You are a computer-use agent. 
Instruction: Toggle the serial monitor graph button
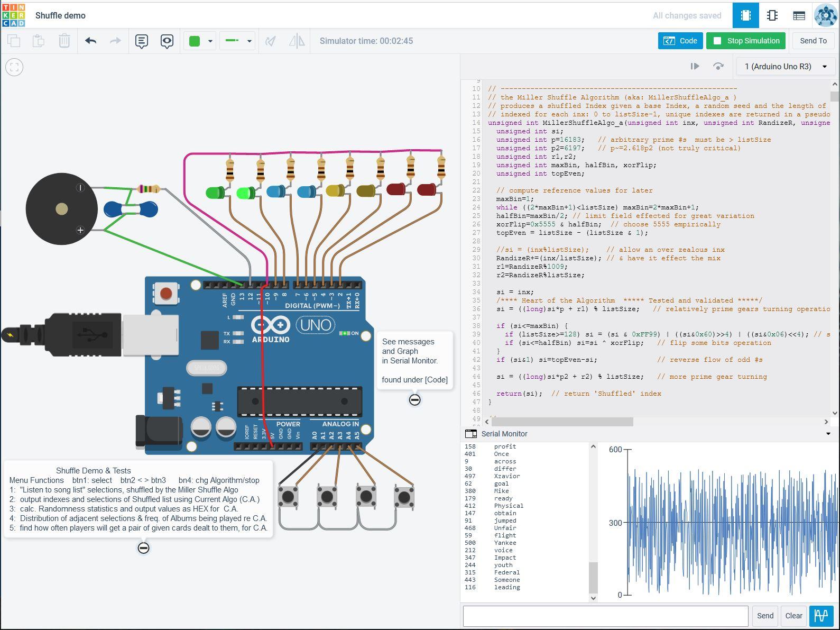pyautogui.click(x=821, y=616)
